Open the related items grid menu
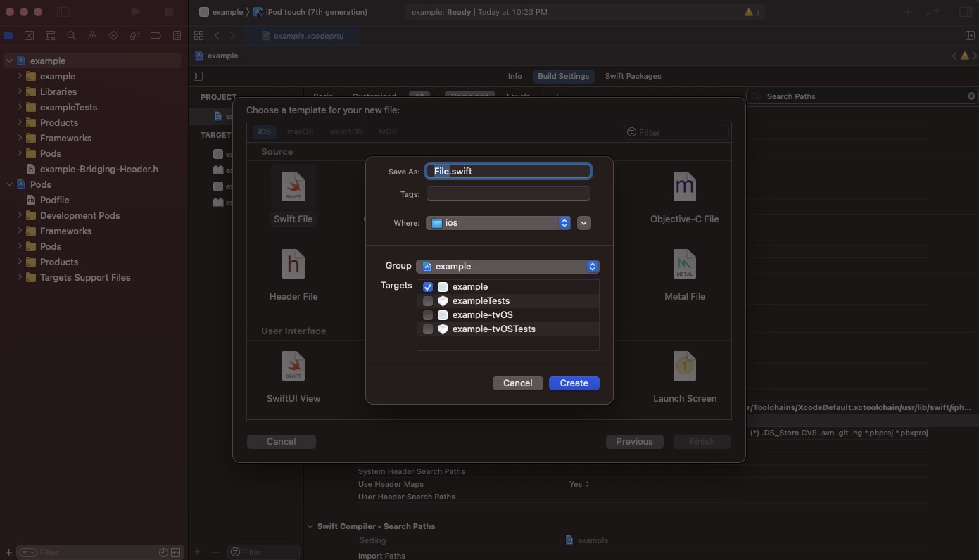Screen dimensions: 979x560 (199, 35)
